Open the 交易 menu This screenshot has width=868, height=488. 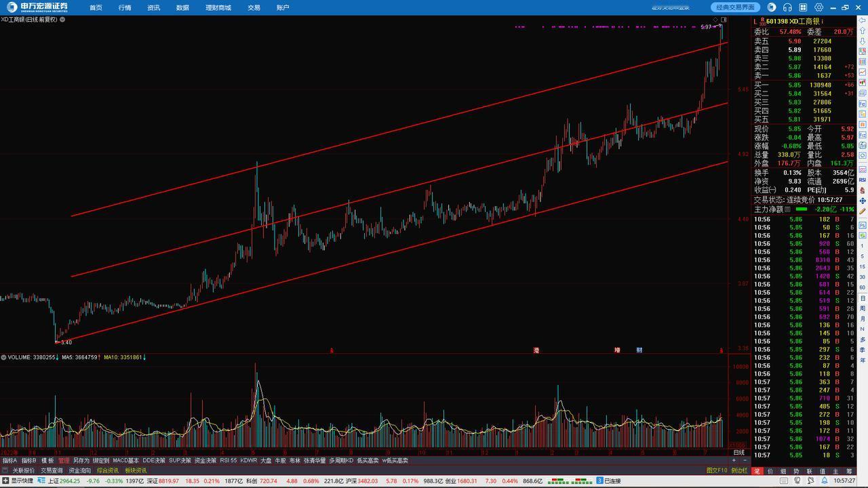tap(254, 7)
